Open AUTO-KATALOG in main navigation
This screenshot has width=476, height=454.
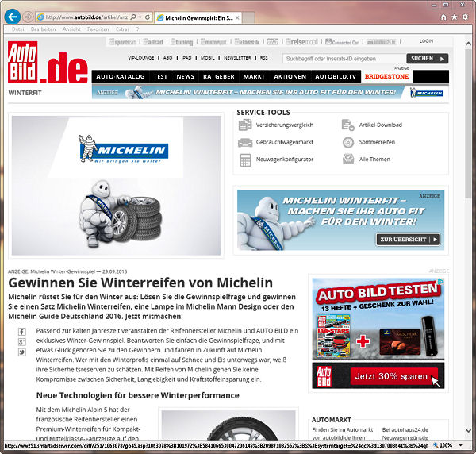coord(121,76)
